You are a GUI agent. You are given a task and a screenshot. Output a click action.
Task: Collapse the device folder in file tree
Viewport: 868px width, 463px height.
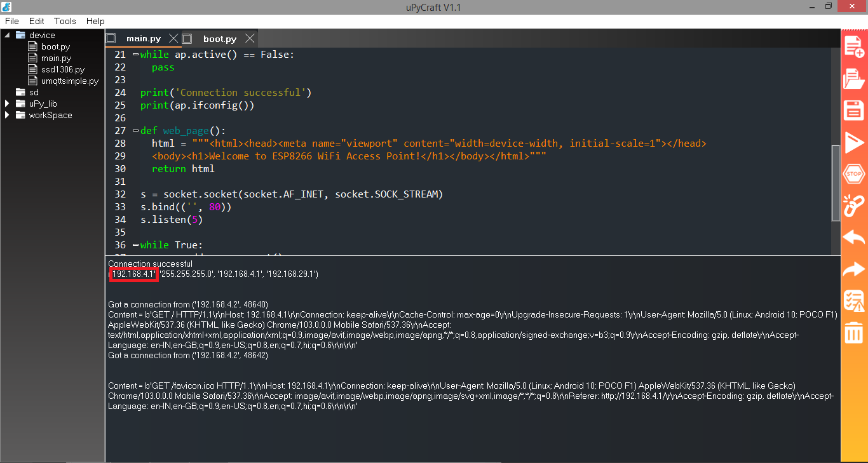(x=8, y=35)
